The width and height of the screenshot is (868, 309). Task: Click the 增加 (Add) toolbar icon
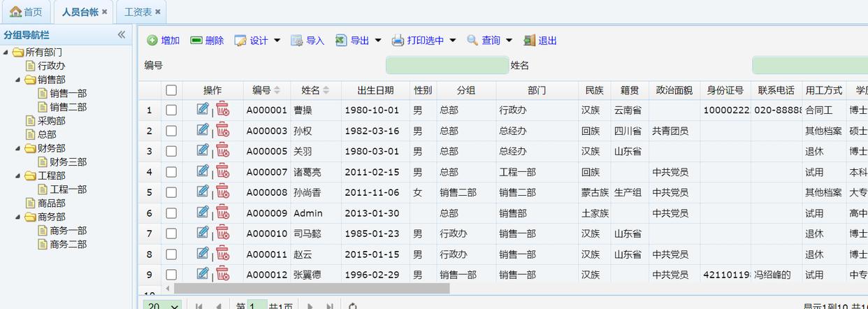pyautogui.click(x=152, y=41)
